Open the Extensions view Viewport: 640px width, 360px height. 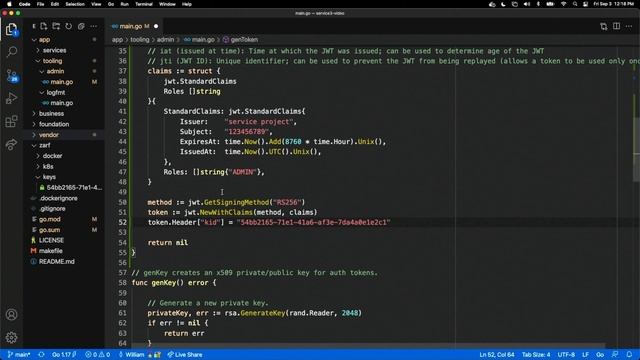[x=11, y=121]
